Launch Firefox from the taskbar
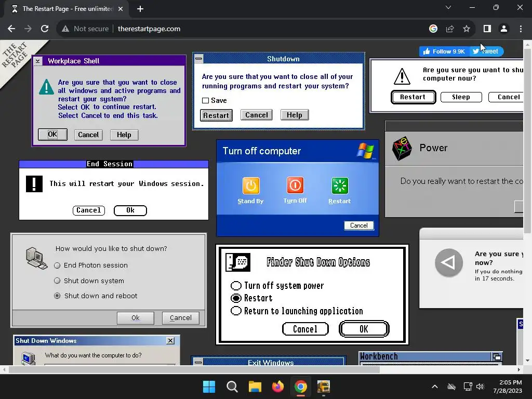 click(278, 387)
